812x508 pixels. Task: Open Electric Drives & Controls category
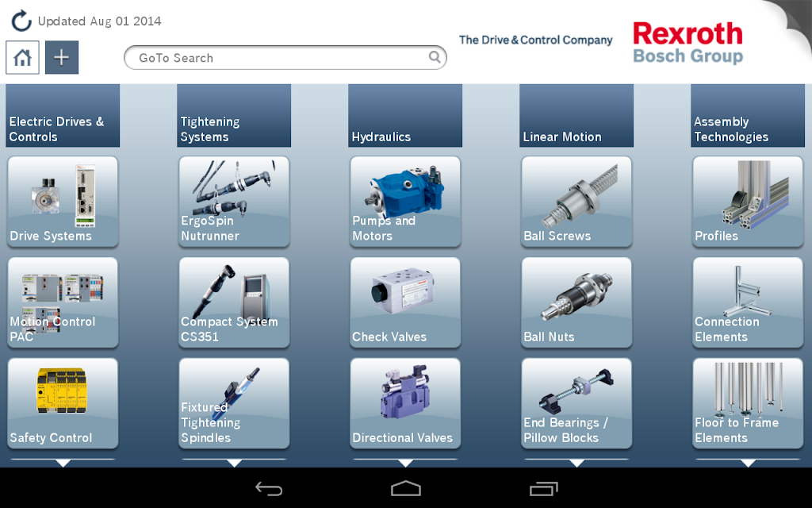tap(63, 116)
